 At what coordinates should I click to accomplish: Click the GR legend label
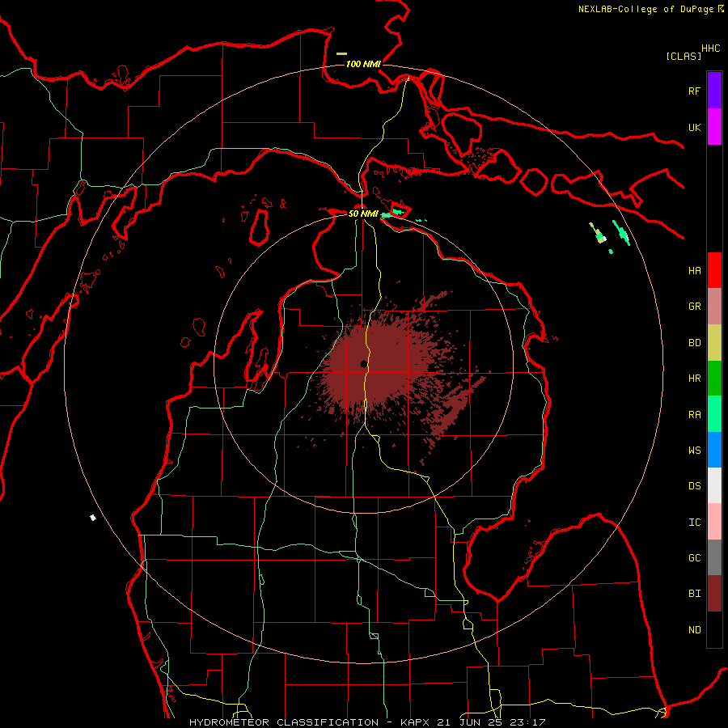(x=694, y=307)
